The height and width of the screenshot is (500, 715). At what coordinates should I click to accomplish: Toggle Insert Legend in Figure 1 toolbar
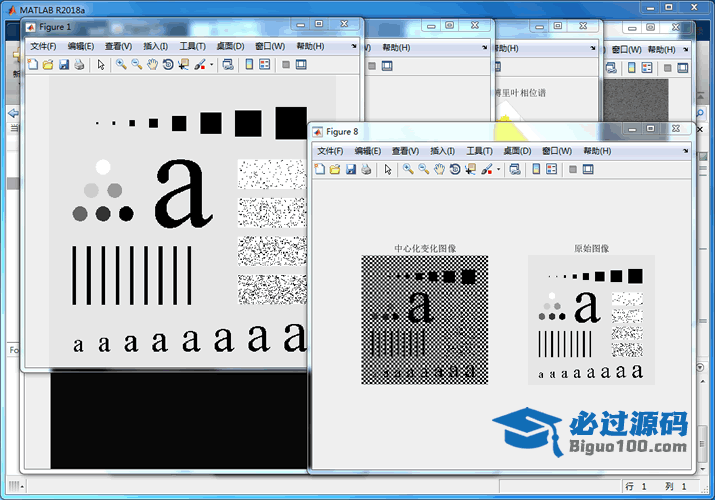click(x=265, y=65)
